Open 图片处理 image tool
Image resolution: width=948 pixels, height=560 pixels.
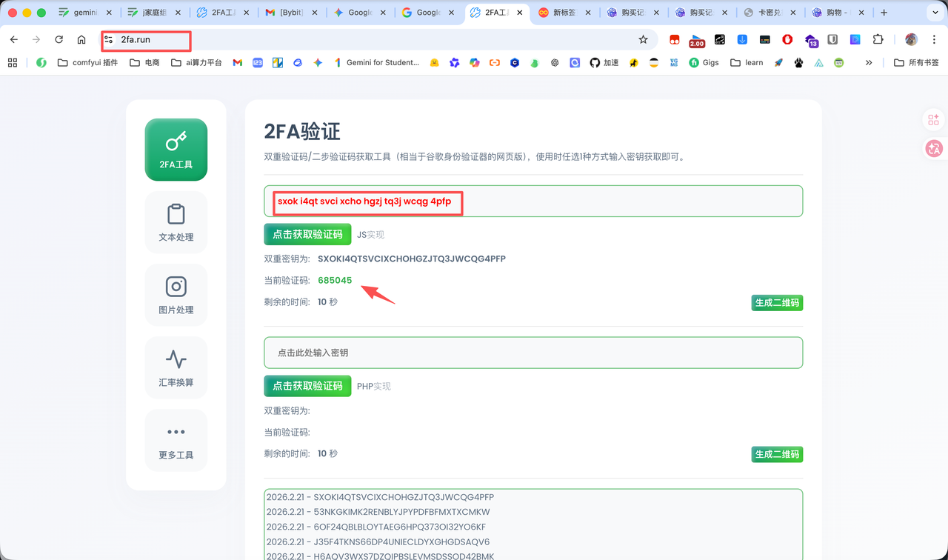176,295
